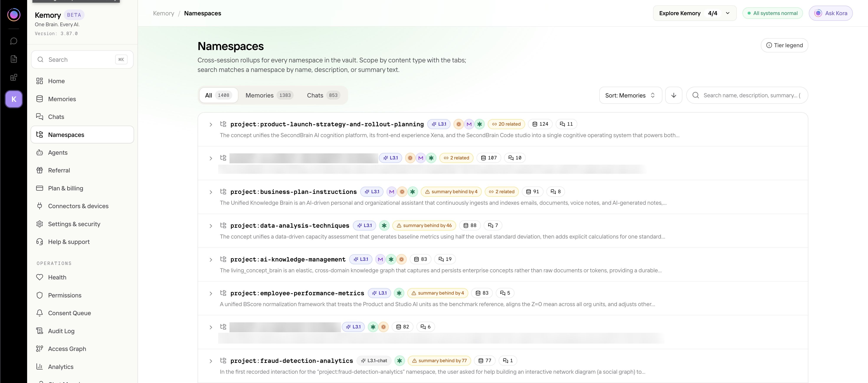Viewport: 868px width, 383px height.
Task: Click memory count 124 badge on product-launch row
Action: (540, 124)
